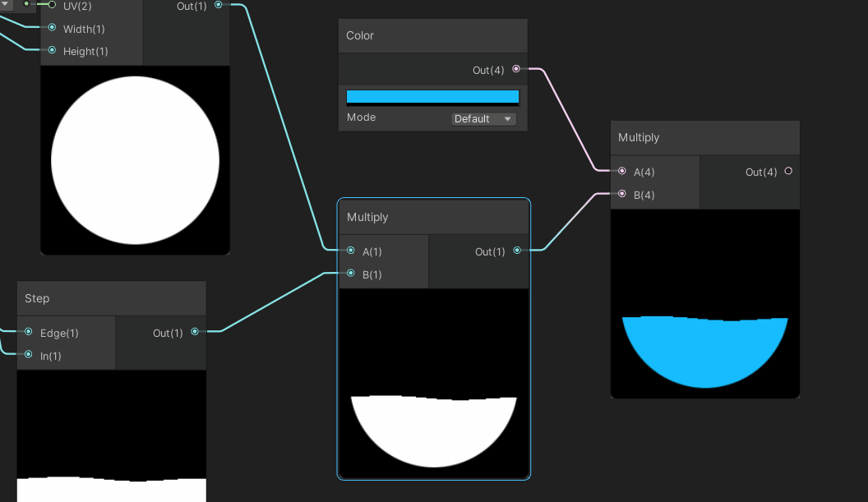Click the Height(1) input port
Screen dimensions: 868x502
(x=52, y=50)
